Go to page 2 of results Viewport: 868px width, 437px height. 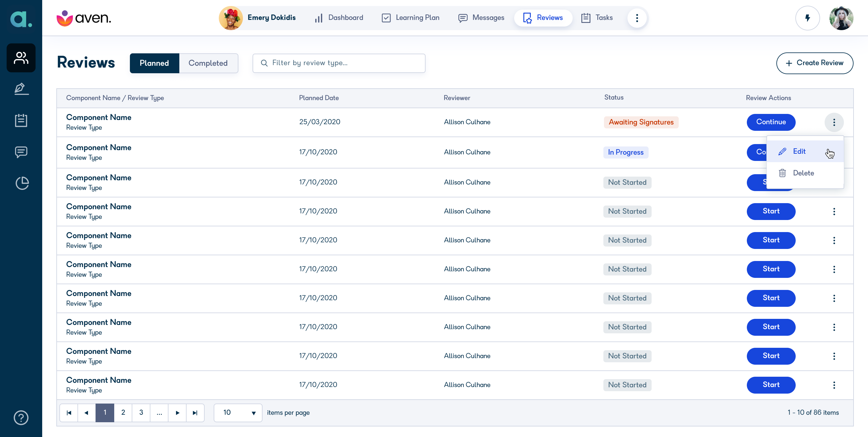[x=123, y=412]
